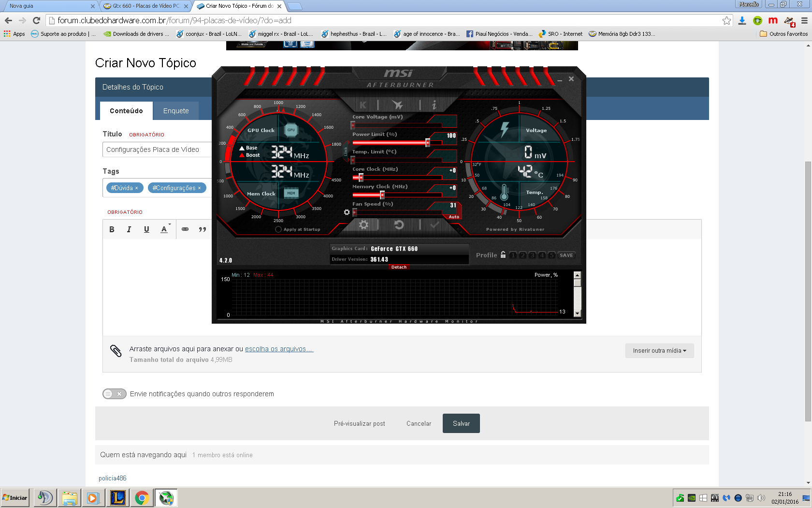Open the file explorer taskbar icon
Viewport: 812px width, 508px height.
[x=69, y=498]
